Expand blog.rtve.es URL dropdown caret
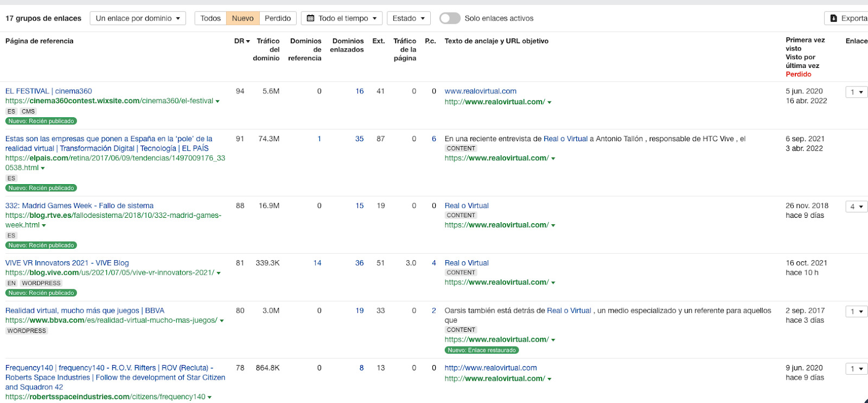 44,225
